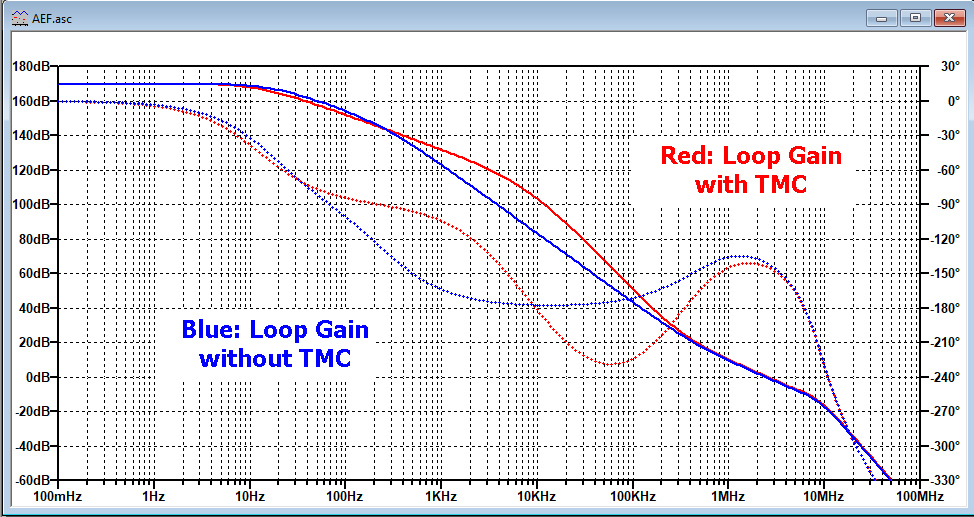
Task: Click the 100KHz frequency axis label
Action: click(x=632, y=496)
